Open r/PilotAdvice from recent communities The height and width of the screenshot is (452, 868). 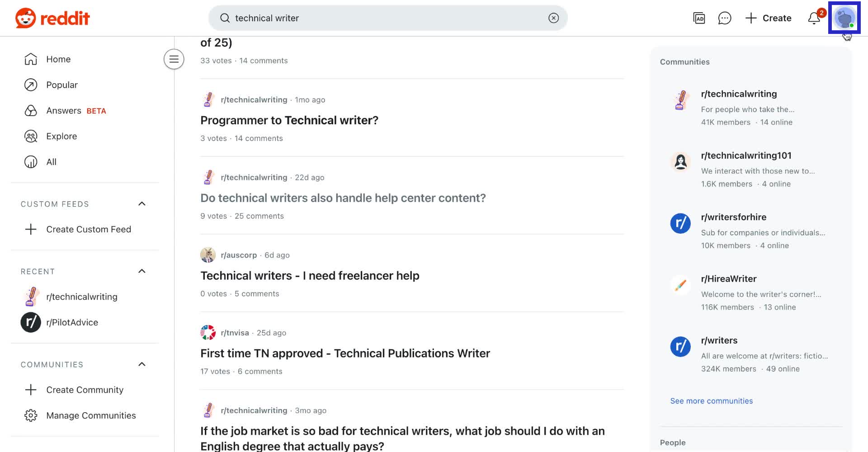(72, 322)
